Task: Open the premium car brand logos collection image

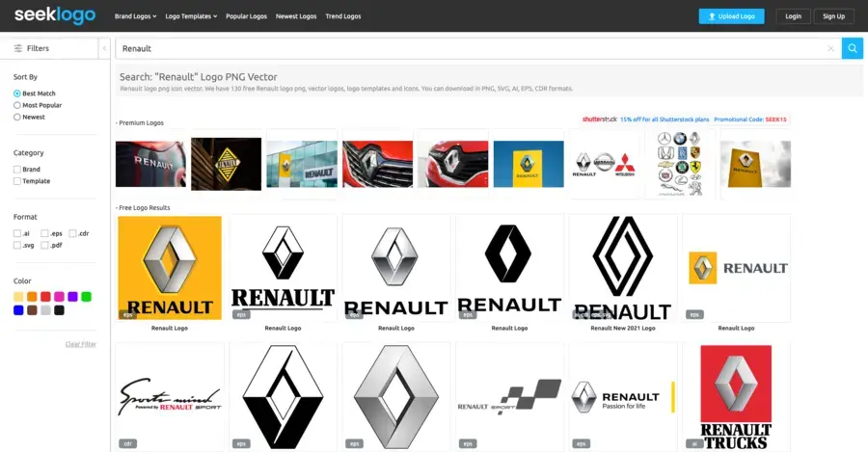Action: tap(680, 164)
